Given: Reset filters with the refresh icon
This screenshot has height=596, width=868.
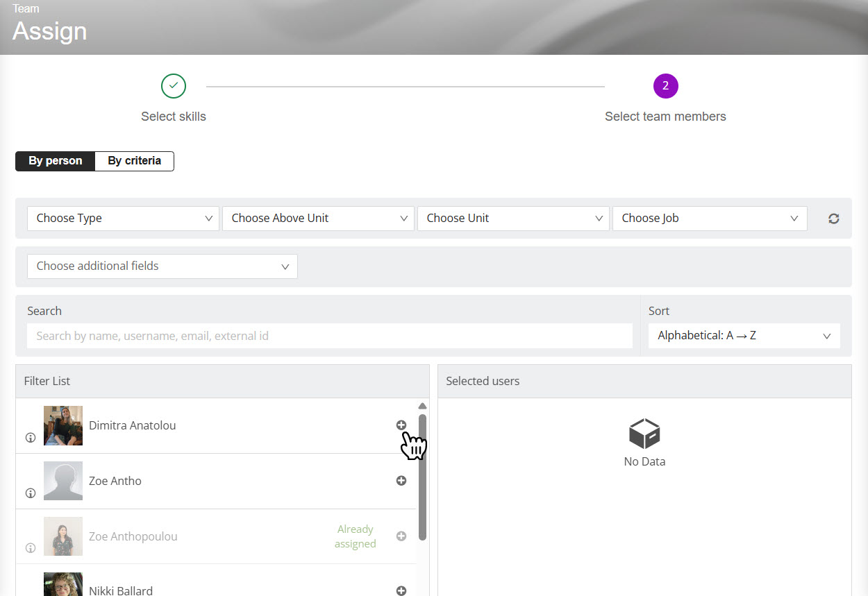Looking at the screenshot, I should click(x=834, y=219).
